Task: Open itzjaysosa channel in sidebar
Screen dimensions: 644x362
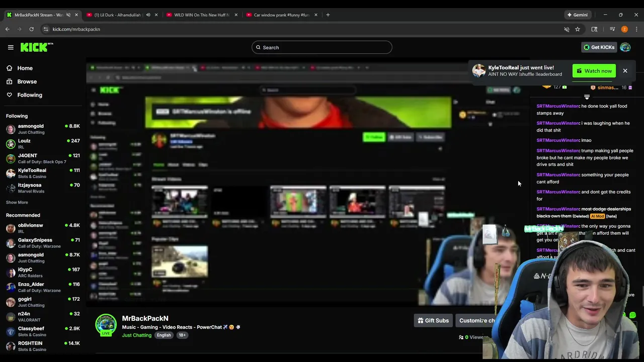Action: pyautogui.click(x=42, y=188)
